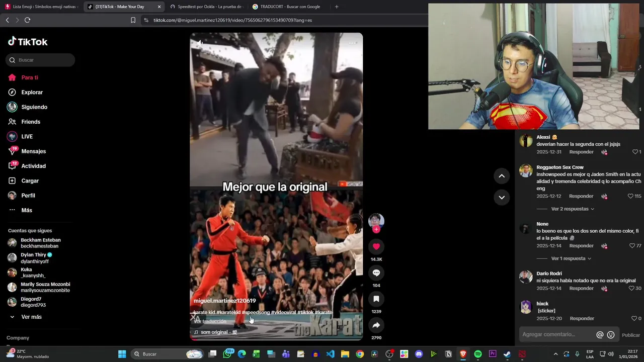This screenshot has width=644, height=362.
Task: Open Windows Start menu
Action: [x=122, y=354]
